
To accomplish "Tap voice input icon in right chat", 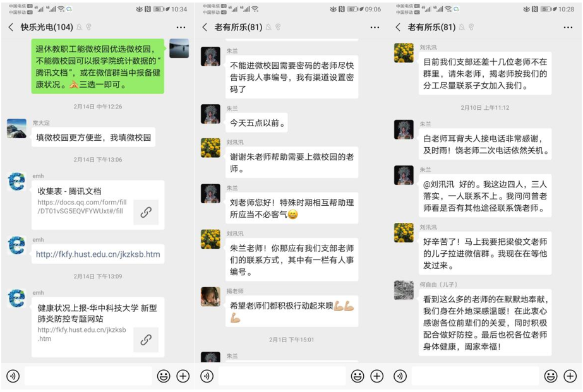I will 400,376.
